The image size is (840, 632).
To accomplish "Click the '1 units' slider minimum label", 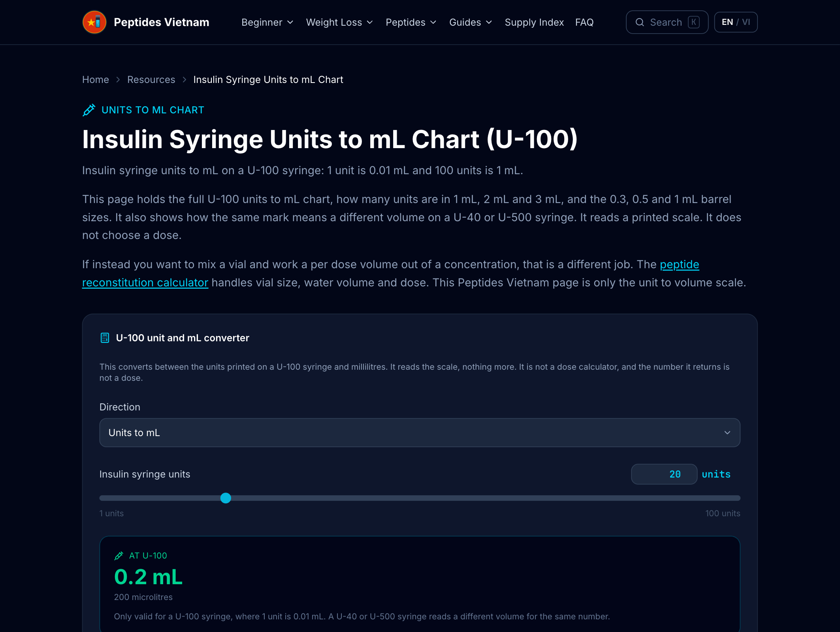I will coord(111,513).
